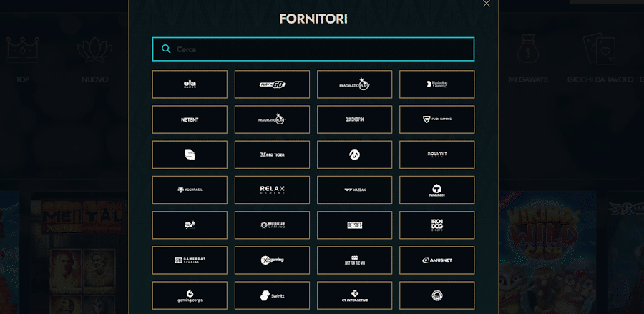
Task: Open the NetEnt provider tile
Action: pyautogui.click(x=190, y=119)
